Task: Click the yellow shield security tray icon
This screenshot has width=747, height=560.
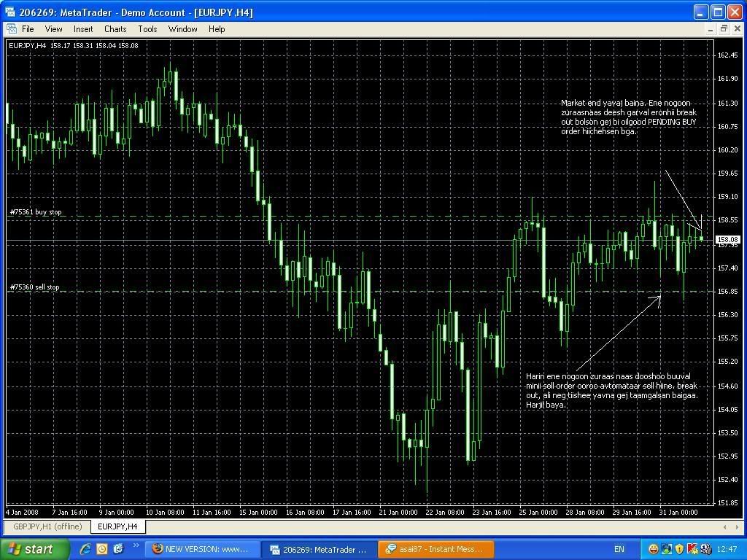Action: point(678,549)
